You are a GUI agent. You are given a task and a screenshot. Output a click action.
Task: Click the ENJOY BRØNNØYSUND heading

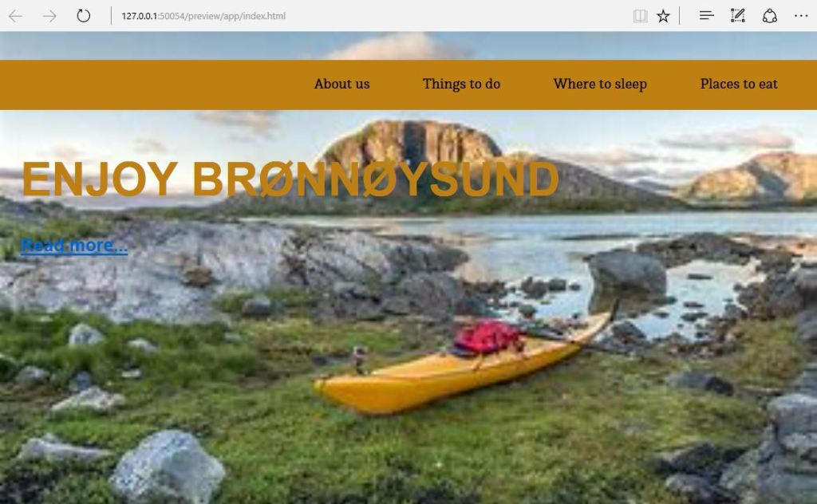pyautogui.click(x=290, y=179)
